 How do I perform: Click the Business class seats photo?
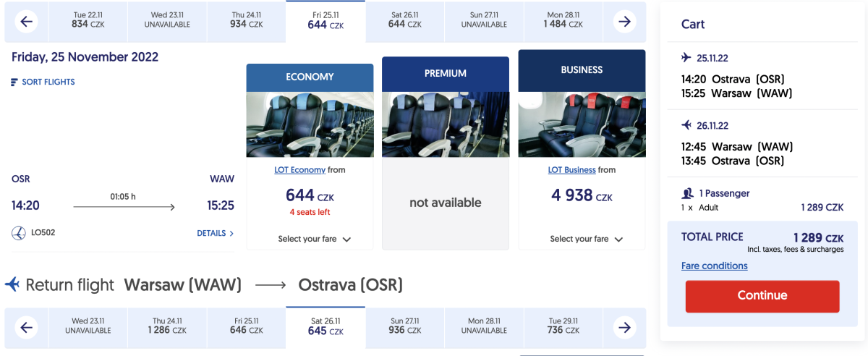(582, 124)
